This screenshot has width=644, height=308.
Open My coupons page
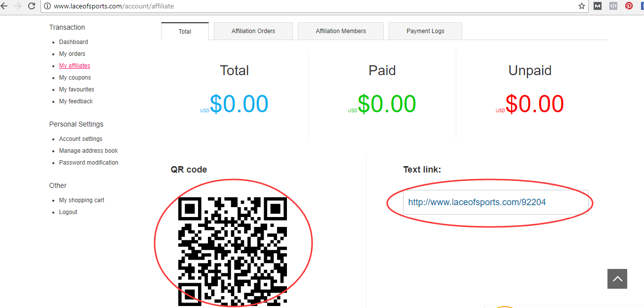[75, 78]
